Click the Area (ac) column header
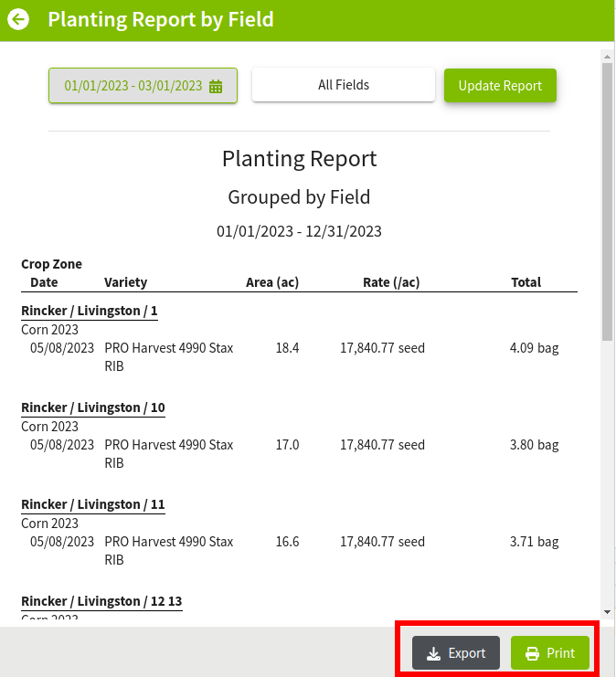This screenshot has width=616, height=677. pos(272,282)
